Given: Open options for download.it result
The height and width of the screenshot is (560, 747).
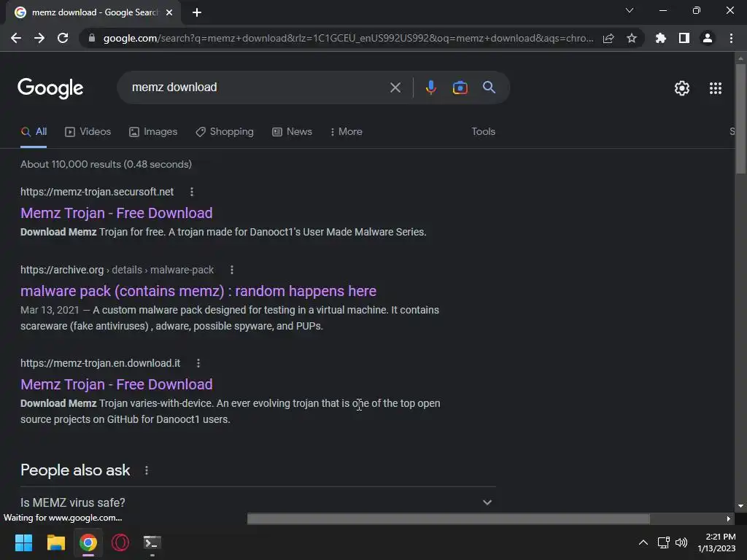Looking at the screenshot, I should coord(198,363).
